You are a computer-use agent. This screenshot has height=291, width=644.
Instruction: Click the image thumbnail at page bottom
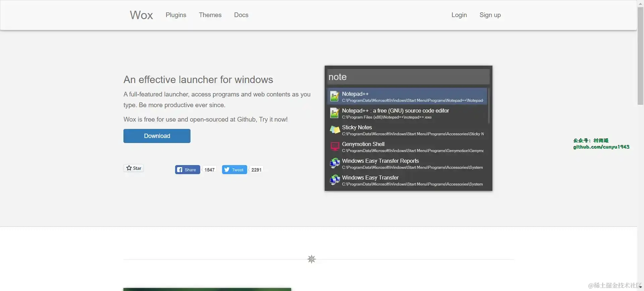point(207,289)
